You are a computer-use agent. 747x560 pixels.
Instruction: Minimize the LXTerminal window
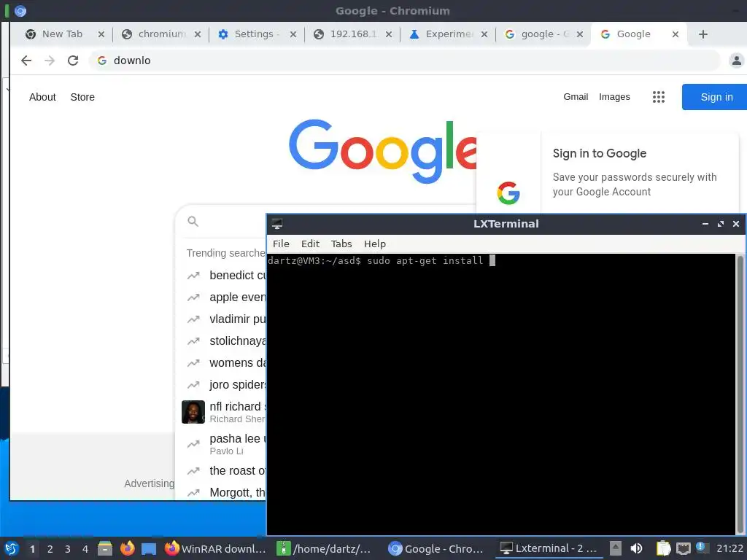click(x=705, y=224)
